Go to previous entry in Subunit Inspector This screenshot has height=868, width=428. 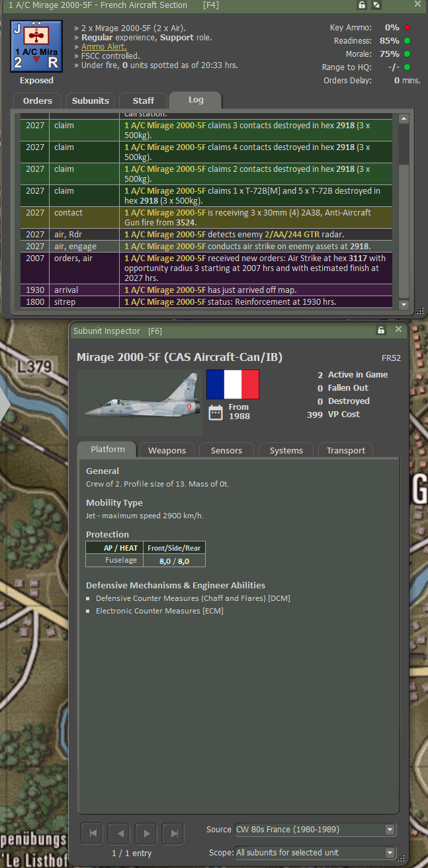(x=120, y=834)
